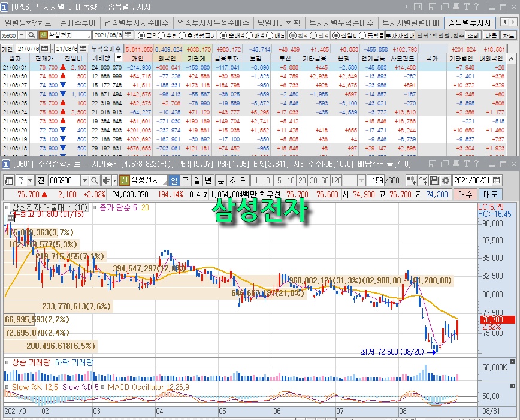Image resolution: width=520 pixels, height=420 pixels.
Task: Open calendar for period start date 21/07/3
Action: [x=45, y=49]
